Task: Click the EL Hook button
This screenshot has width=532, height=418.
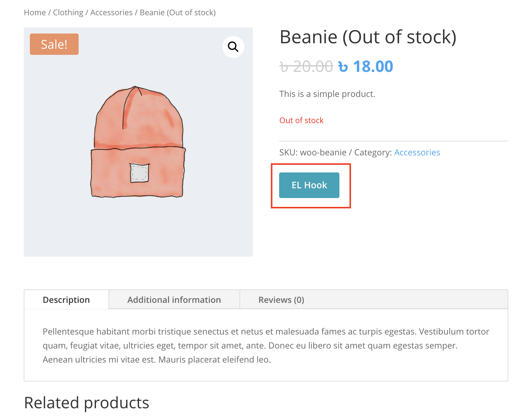Action: pyautogui.click(x=309, y=185)
